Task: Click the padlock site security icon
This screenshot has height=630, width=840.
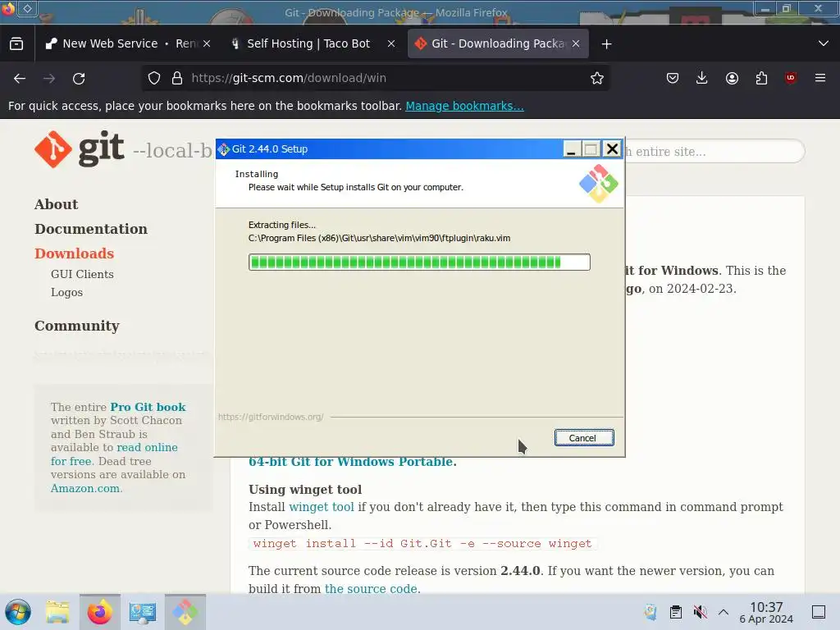Action: pyautogui.click(x=177, y=78)
